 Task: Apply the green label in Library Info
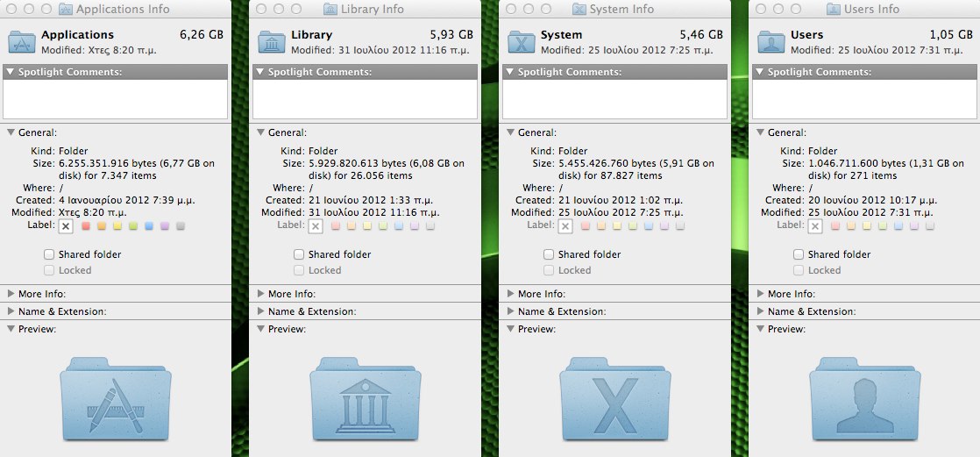[x=383, y=226]
